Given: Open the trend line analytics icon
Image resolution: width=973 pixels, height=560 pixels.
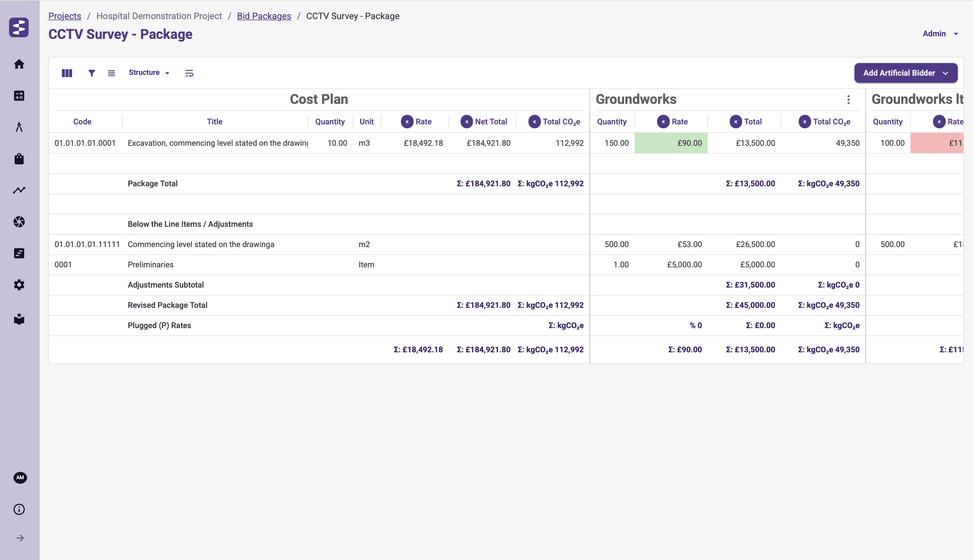Looking at the screenshot, I should (x=19, y=190).
